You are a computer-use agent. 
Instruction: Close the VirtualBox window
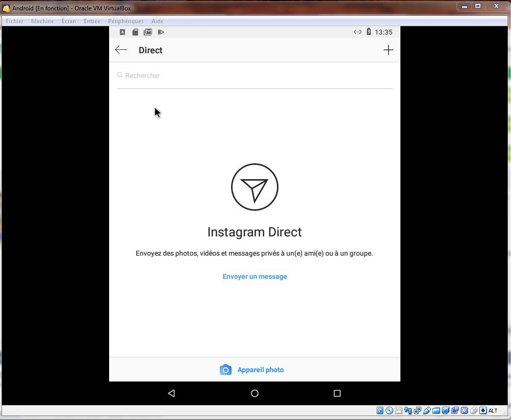pyautogui.click(x=496, y=6)
